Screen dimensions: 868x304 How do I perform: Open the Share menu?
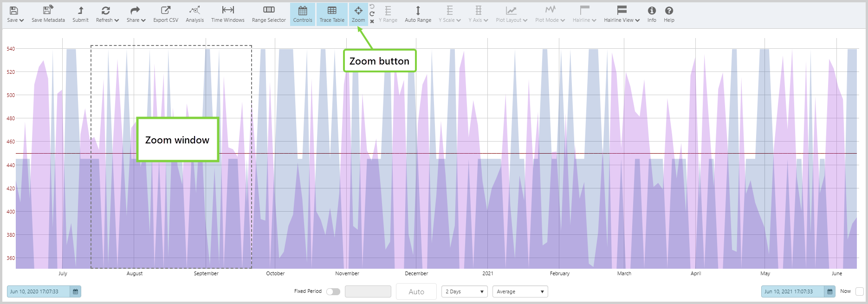coord(136,13)
